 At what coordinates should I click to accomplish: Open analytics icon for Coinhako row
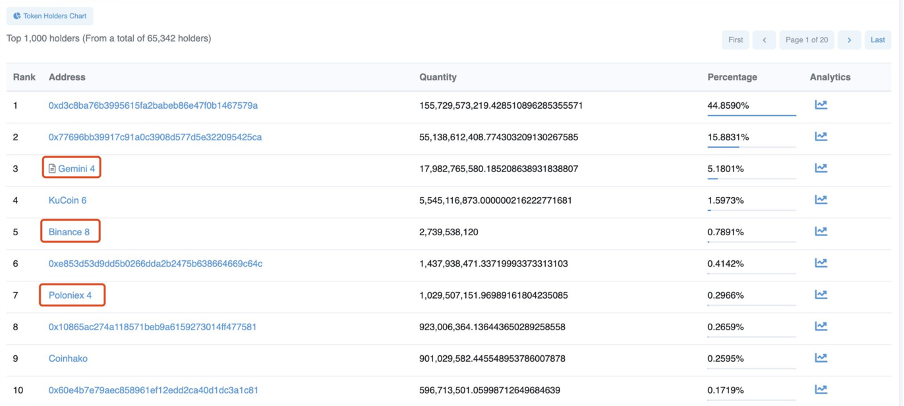(821, 358)
